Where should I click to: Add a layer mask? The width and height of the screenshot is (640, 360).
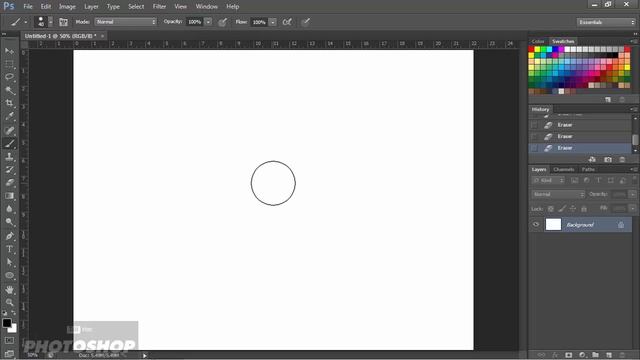(569, 355)
